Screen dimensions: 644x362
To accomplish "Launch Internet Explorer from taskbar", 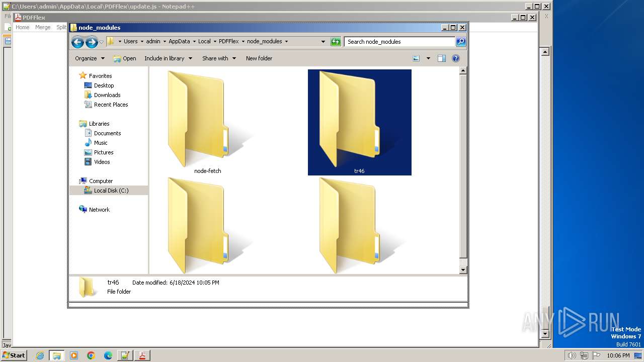I will pyautogui.click(x=40, y=355).
